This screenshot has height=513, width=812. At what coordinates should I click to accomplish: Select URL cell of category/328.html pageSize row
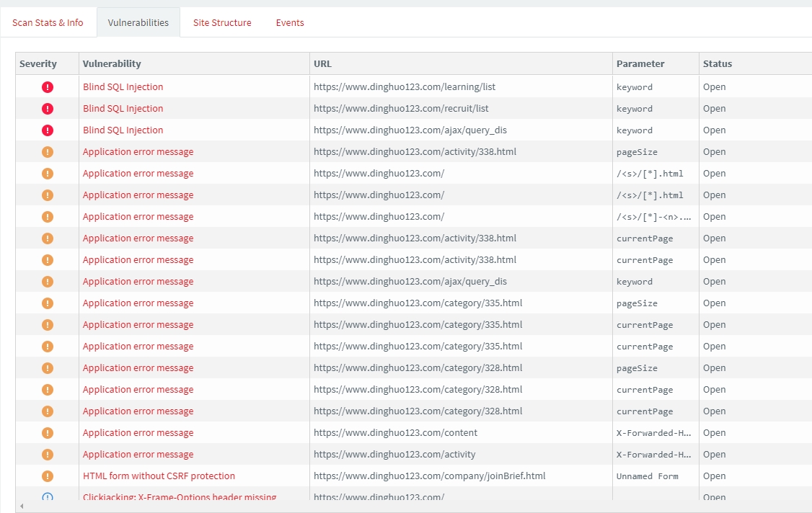pos(418,368)
